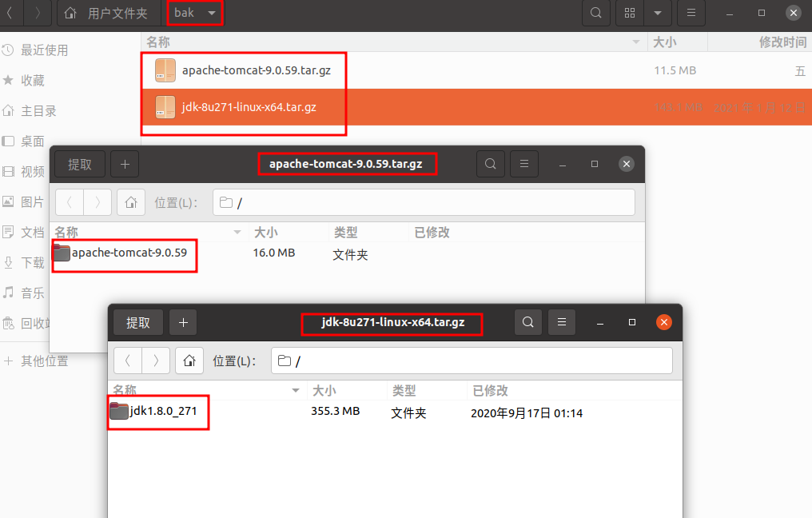
Task: Open the bak folder path dropdown
Action: click(195, 13)
